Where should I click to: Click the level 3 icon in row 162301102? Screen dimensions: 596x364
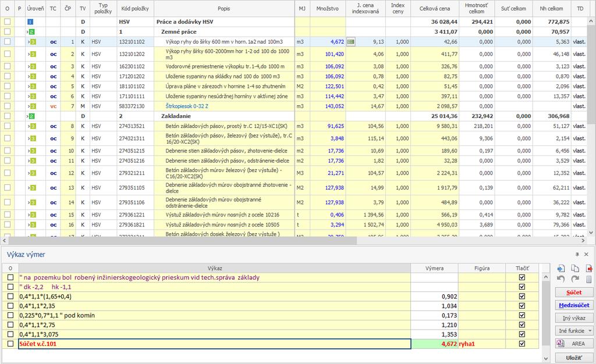point(33,66)
